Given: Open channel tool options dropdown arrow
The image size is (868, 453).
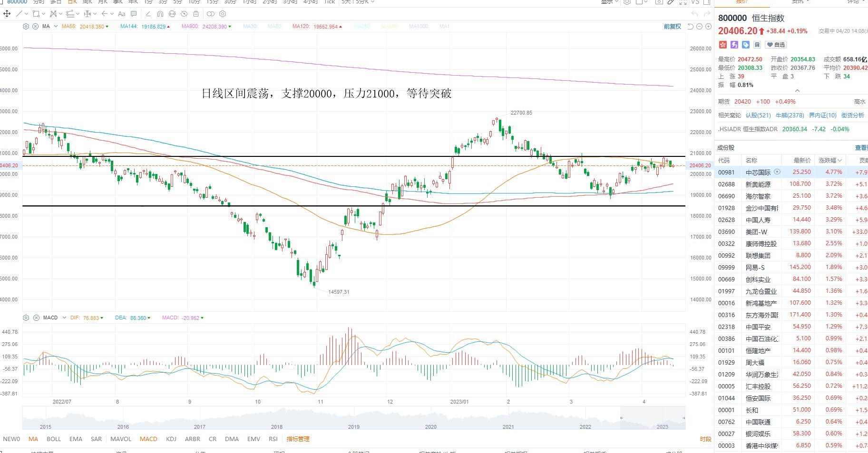Looking at the screenshot, I should tap(78, 14).
